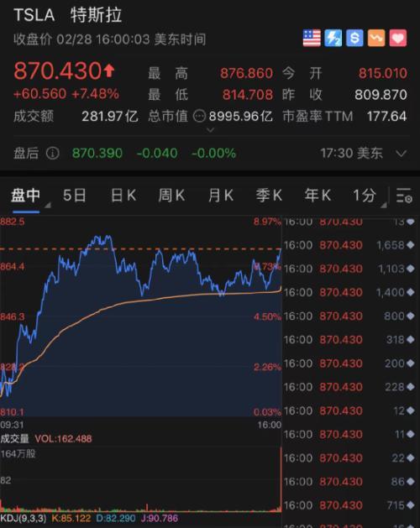The width and height of the screenshot is (420, 528).
Task: Tap the pink heart favorite icon
Action: pos(398,38)
